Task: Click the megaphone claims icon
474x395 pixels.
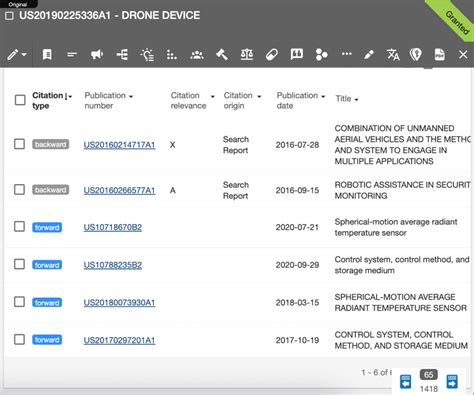Action: point(97,54)
